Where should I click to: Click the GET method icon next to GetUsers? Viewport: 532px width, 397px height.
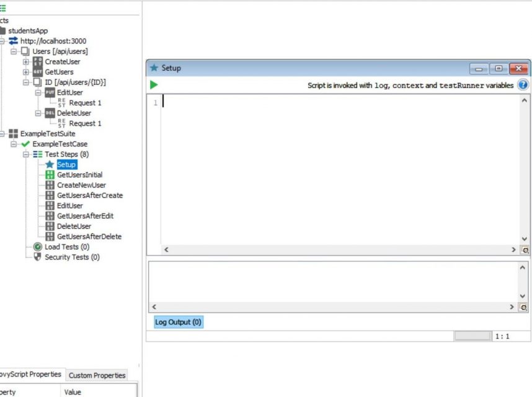click(x=37, y=72)
